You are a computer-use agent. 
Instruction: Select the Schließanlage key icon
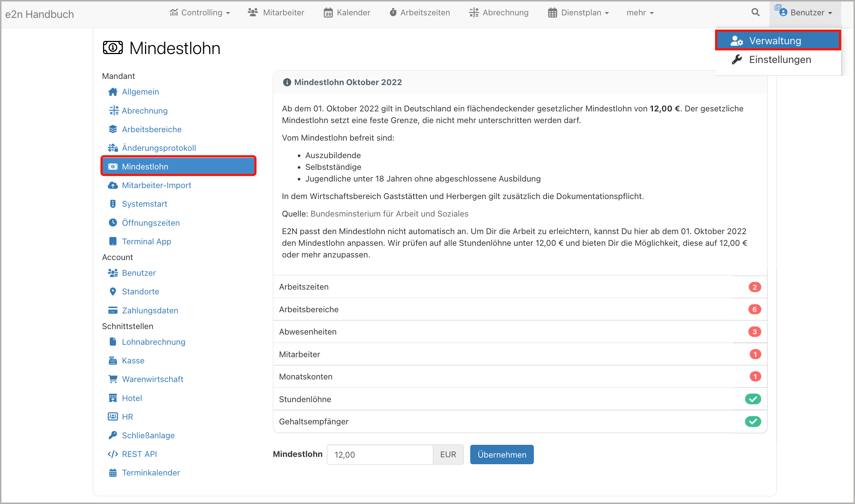click(x=113, y=435)
